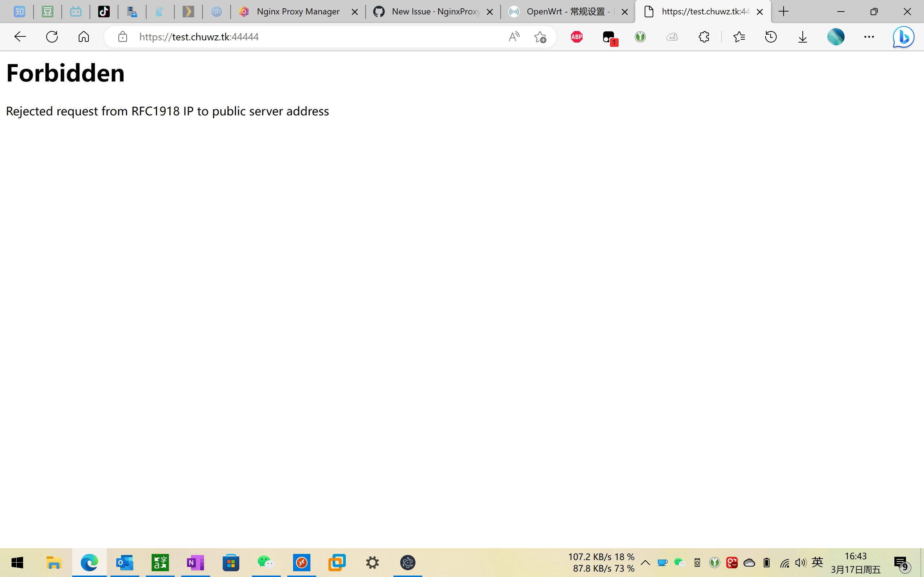Open Bing chat in Edge
This screenshot has height=577, width=924.
pos(903,37)
